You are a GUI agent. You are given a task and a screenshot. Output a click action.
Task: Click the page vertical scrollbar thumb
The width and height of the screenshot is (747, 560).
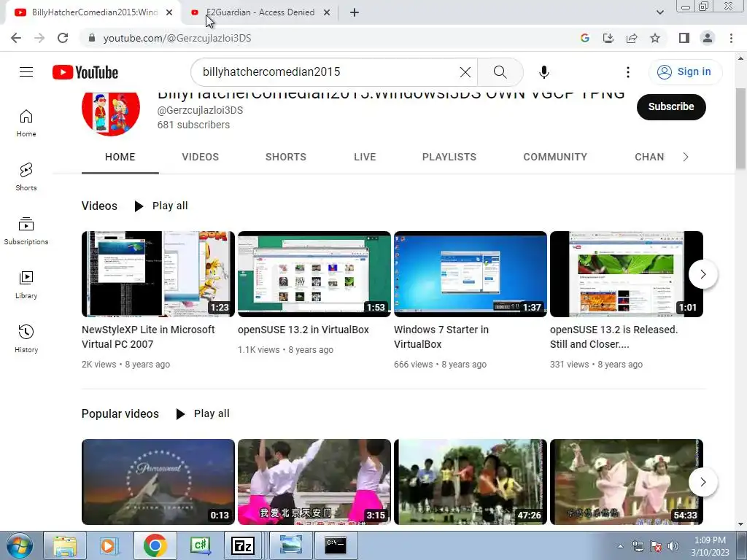(740, 128)
